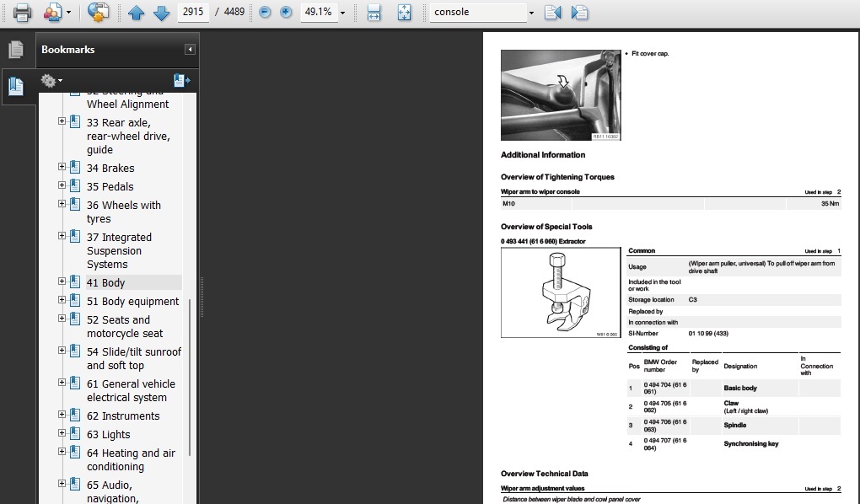Zoom out with the minus button
This screenshot has height=504, width=860.
(265, 12)
